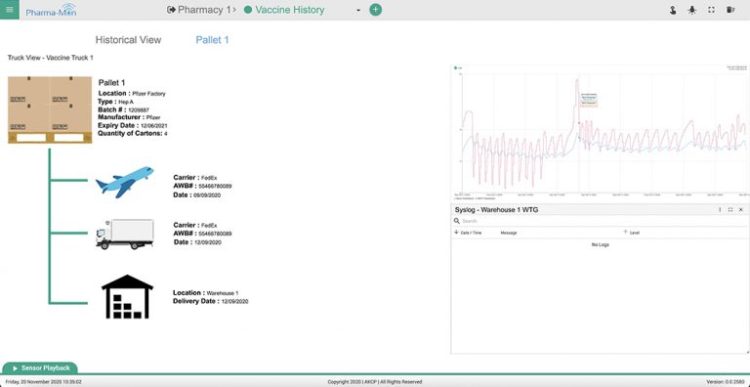Click the Pallet 1 cardboard box image

[50, 110]
